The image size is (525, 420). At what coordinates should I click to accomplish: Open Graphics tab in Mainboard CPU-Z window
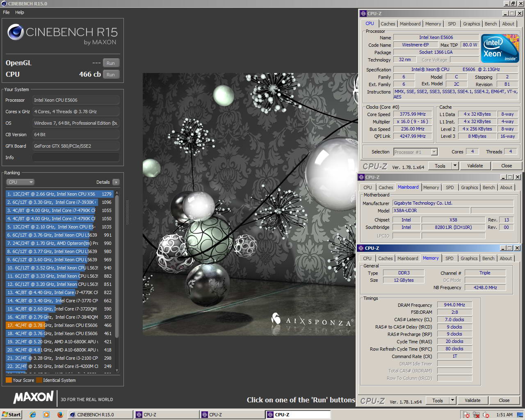(470, 187)
